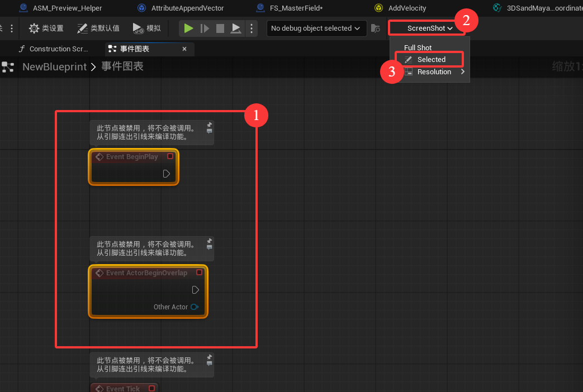Viewport: 583px width, 392px height.
Task: Click the Event BeginPlay delegate pin
Action: point(170,156)
